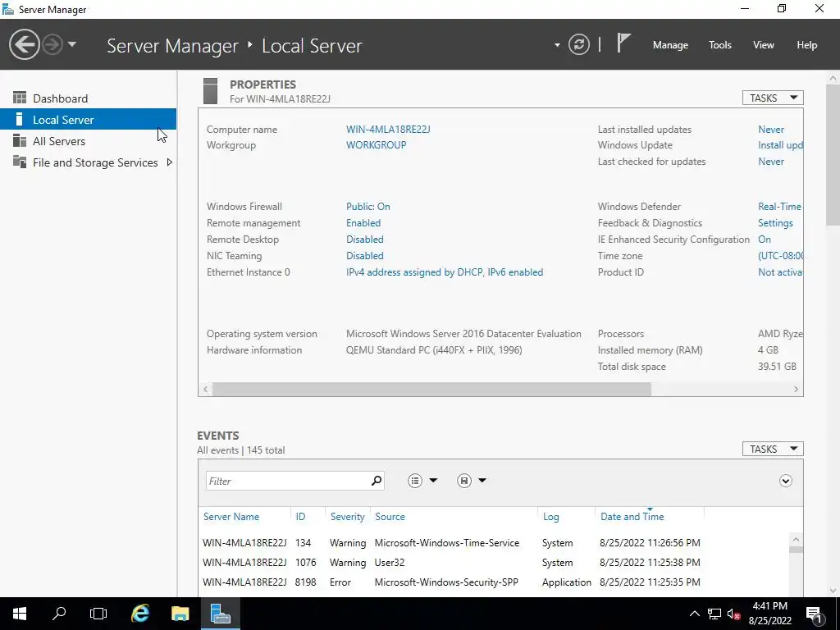Open File Explorer from the taskbar
Screen dimensions: 840x630
tap(180, 614)
